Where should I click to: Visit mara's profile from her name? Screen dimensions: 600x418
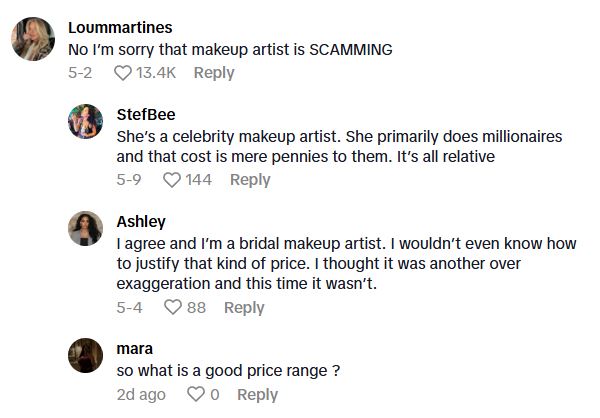point(135,348)
